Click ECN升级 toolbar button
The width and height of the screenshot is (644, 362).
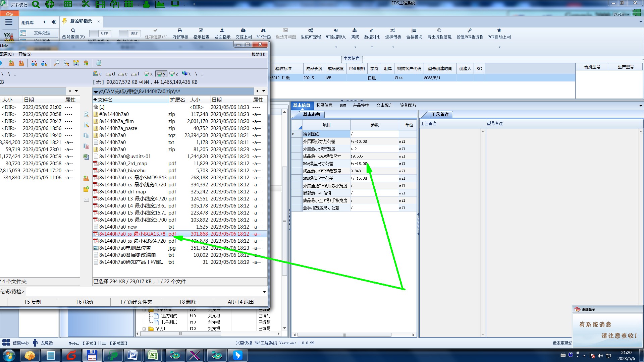click(263, 34)
